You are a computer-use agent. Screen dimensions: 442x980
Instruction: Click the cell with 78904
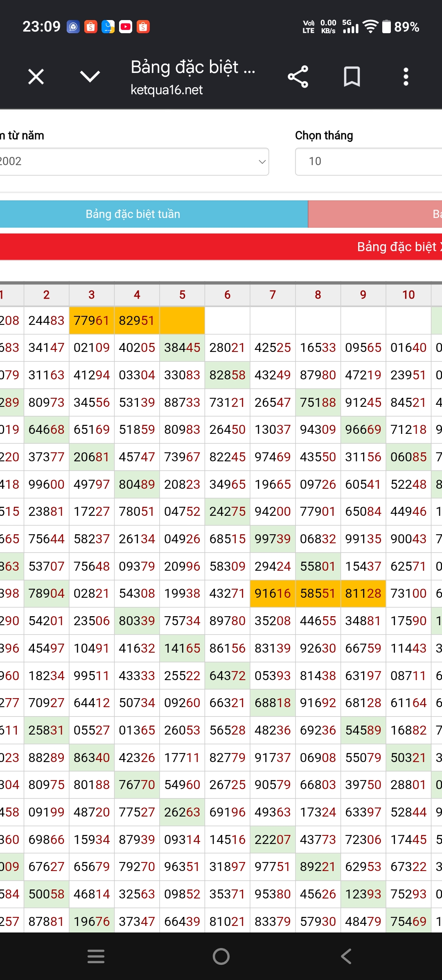coord(46,594)
